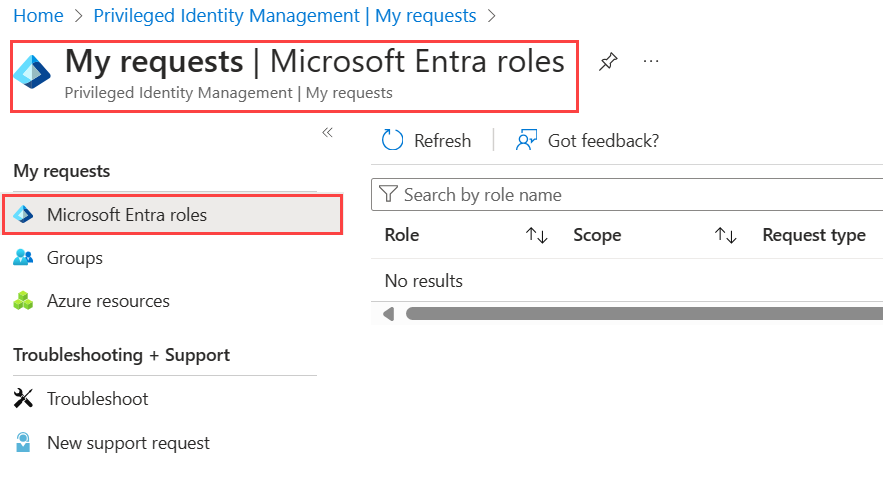Click the horizontal scrollbar under the table
Screen dimensions: 883x491
pyautogui.click(x=640, y=314)
